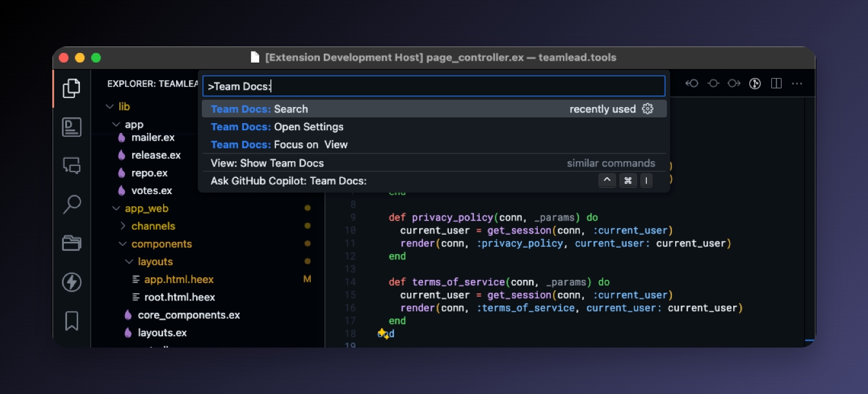868x394 pixels.
Task: Open root.html.heex file
Action: pyautogui.click(x=179, y=297)
